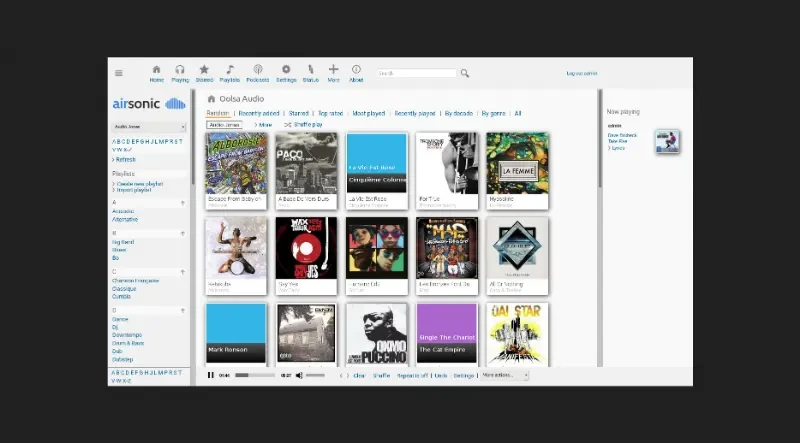Open the More plus icon
Image resolution: width=800 pixels, height=443 pixels.
pos(333,69)
